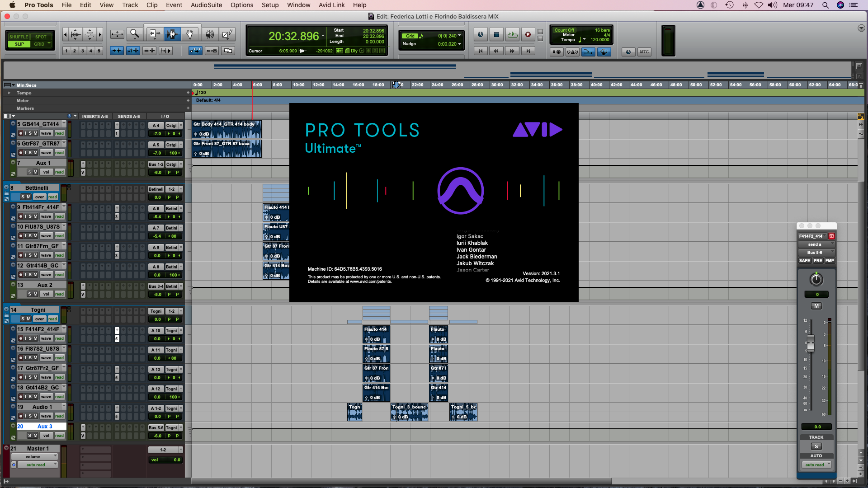Click Go to End transport button
Image resolution: width=868 pixels, height=488 pixels.
click(x=528, y=51)
